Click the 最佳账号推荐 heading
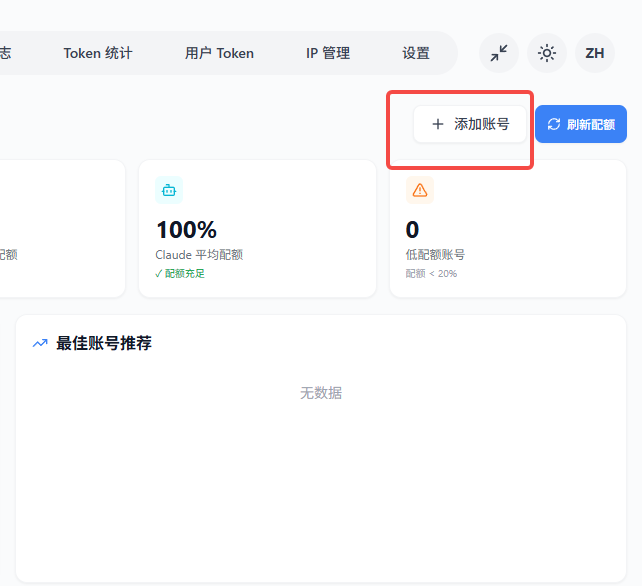Image resolution: width=642 pixels, height=586 pixels. coord(104,343)
